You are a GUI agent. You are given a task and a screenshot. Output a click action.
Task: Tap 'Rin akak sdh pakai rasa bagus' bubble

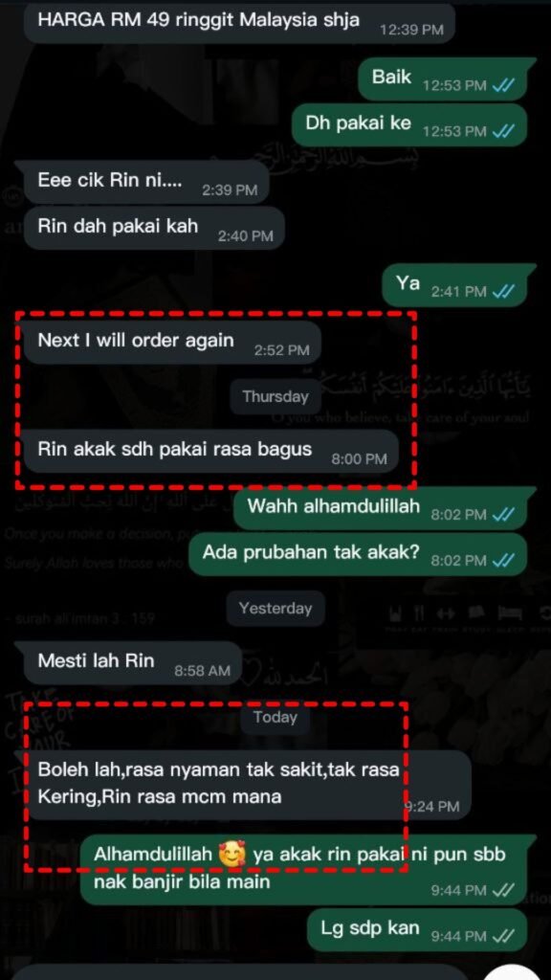(x=211, y=451)
